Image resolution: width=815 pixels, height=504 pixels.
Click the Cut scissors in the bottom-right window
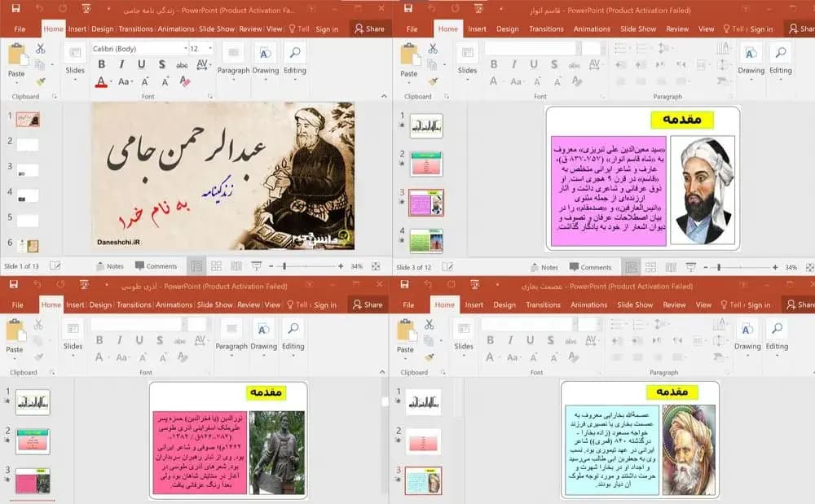430,324
